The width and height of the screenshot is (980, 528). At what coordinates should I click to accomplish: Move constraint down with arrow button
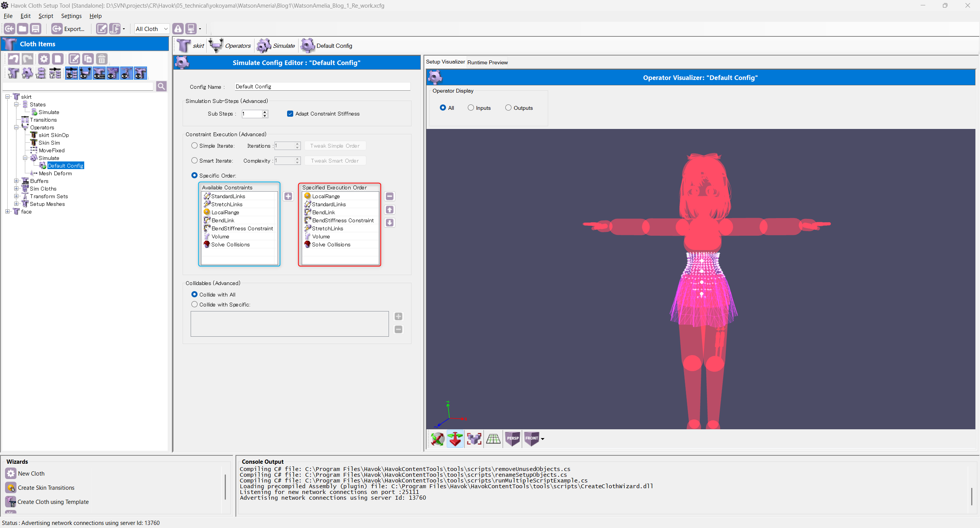click(390, 223)
